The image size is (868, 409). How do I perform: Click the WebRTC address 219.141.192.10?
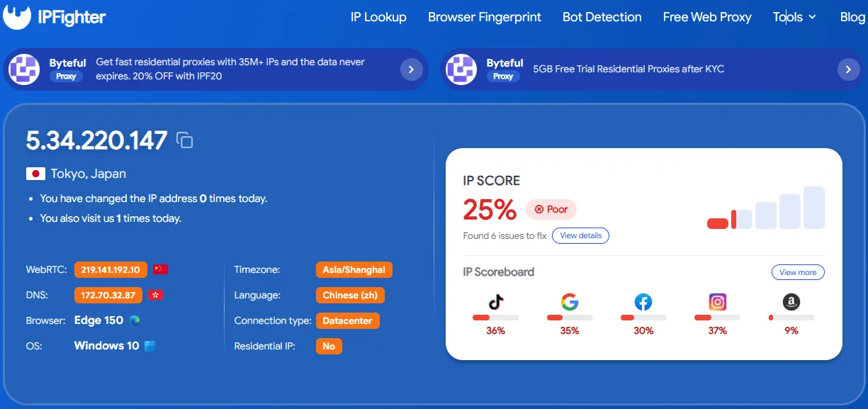pos(111,269)
